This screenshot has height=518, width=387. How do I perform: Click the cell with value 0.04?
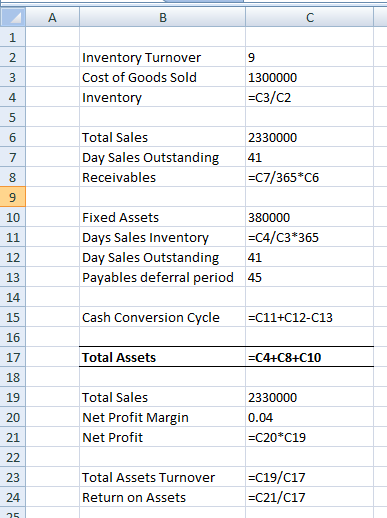[310, 417]
